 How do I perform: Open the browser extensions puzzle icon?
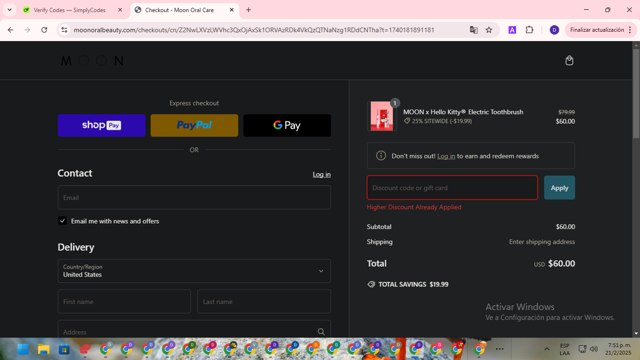(529, 30)
